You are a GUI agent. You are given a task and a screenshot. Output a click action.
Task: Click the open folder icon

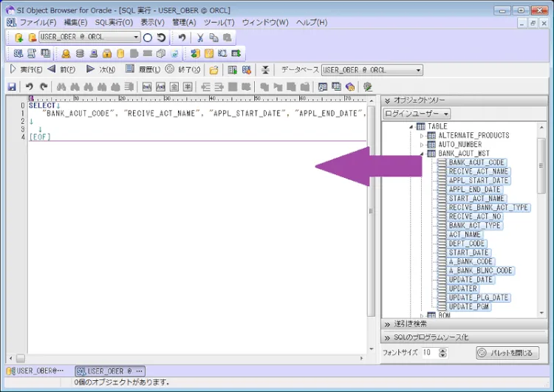pyautogui.click(x=213, y=70)
